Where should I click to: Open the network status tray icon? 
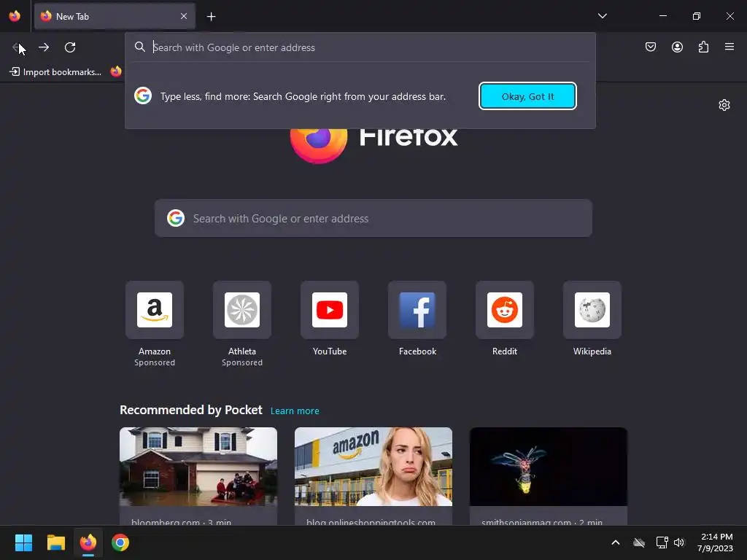pos(662,542)
